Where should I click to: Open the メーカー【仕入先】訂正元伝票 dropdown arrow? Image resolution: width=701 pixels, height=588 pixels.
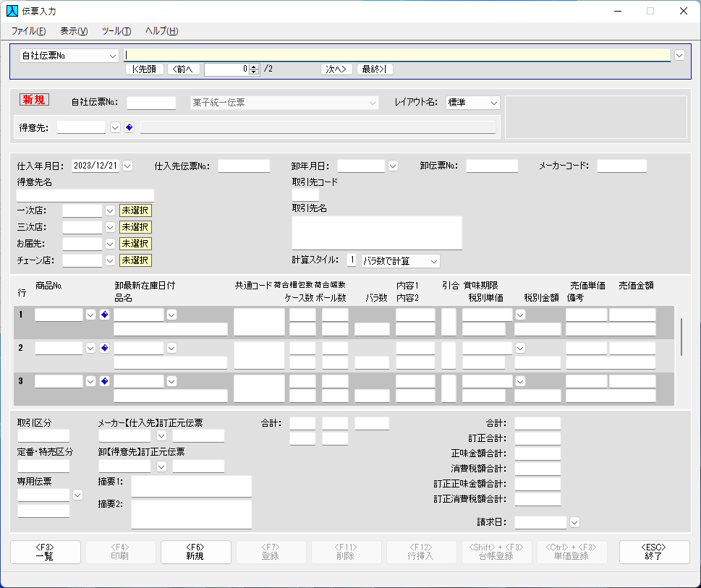click(x=161, y=435)
